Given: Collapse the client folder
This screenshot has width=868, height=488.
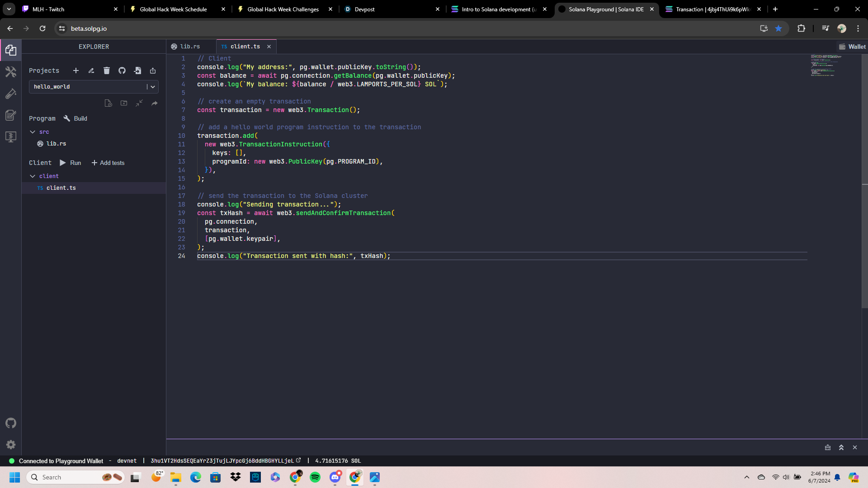Looking at the screenshot, I should [x=33, y=176].
